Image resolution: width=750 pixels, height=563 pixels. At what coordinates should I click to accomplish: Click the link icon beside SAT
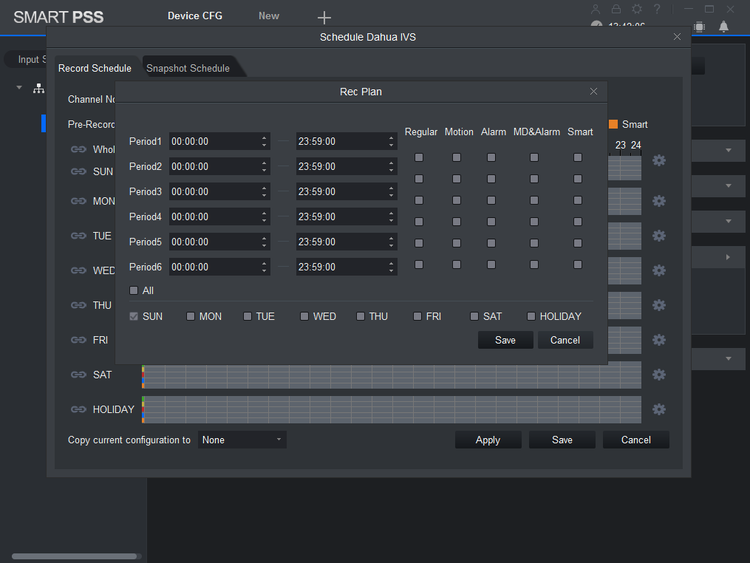click(78, 375)
